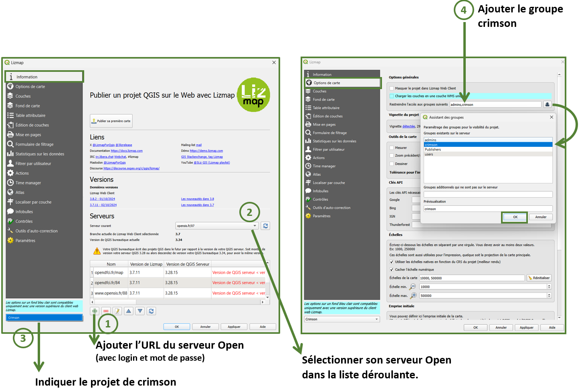Select Couches in the left window sidebar
Image resolution: width=588 pixels, height=388 pixels.
(x=23, y=96)
